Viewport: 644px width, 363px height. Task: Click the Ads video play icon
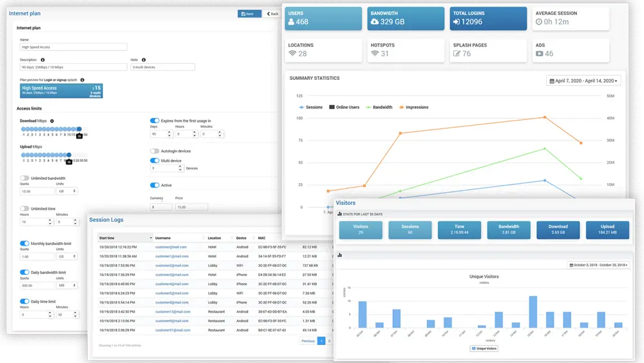point(539,54)
